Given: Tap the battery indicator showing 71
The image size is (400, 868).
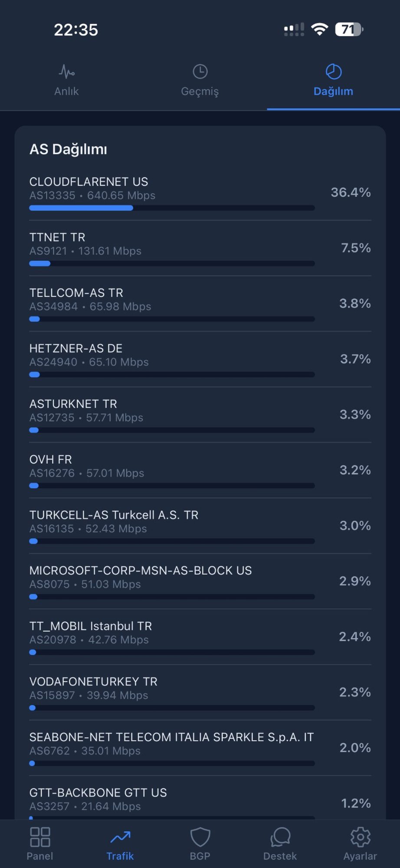Looking at the screenshot, I should [349, 30].
